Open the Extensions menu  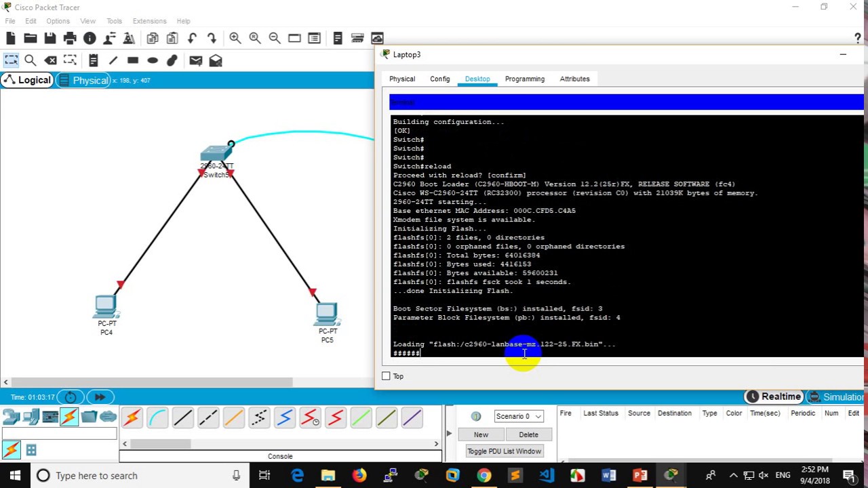(149, 21)
